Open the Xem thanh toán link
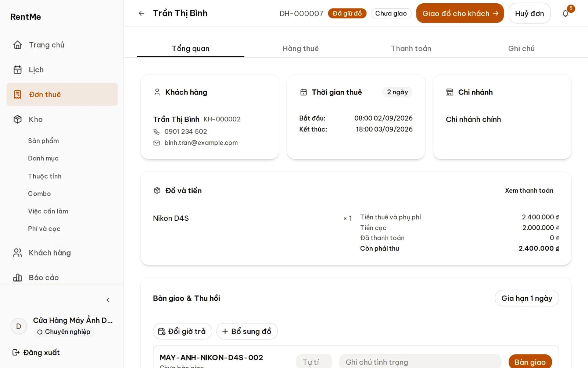The height and width of the screenshot is (368, 588). (x=529, y=191)
